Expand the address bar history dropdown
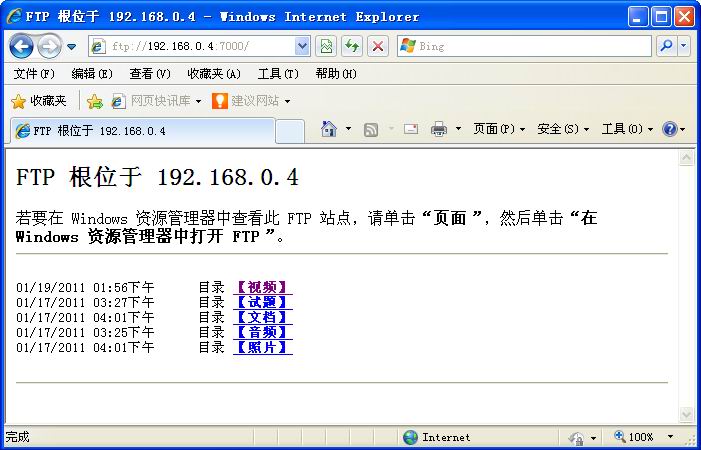The width and height of the screenshot is (701, 450). [x=303, y=46]
